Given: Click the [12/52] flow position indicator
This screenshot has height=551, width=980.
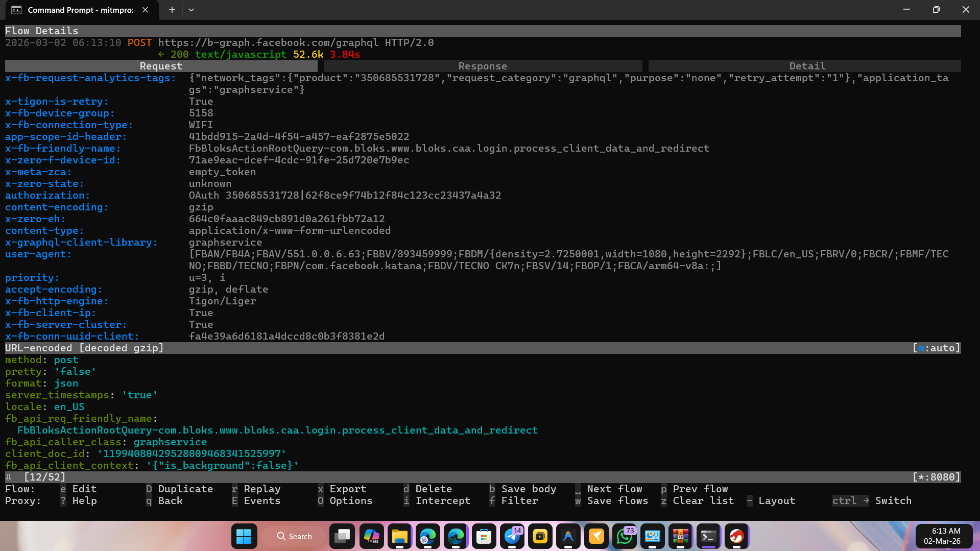Looking at the screenshot, I should 45,477.
